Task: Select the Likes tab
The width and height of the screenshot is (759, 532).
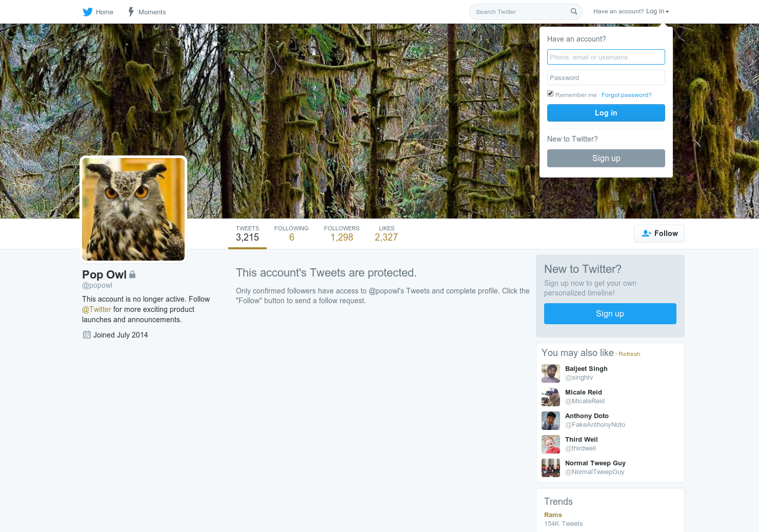Action: [386, 234]
